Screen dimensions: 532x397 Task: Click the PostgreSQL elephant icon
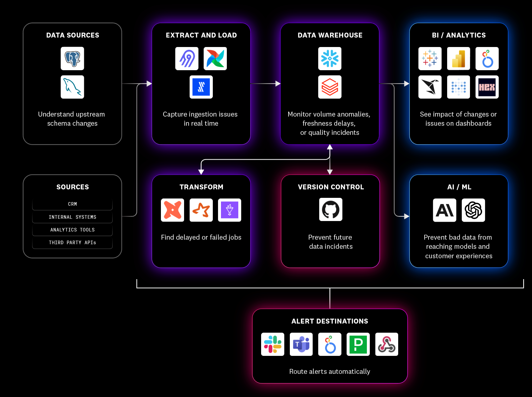tap(72, 58)
